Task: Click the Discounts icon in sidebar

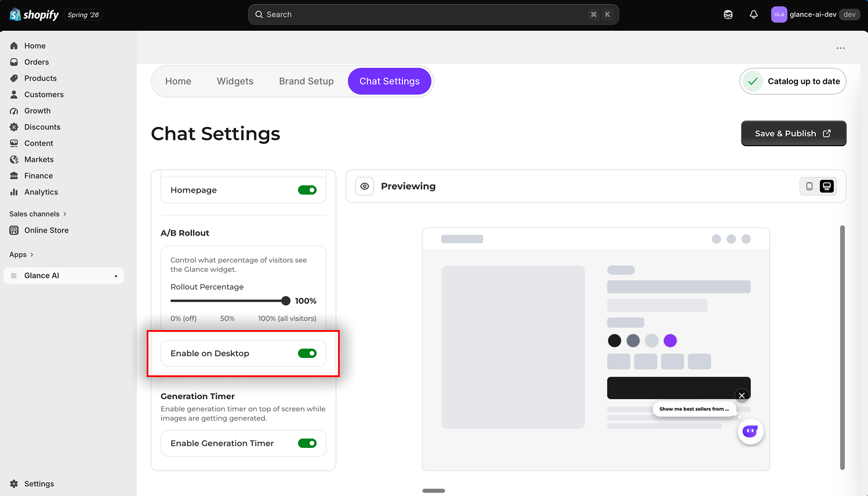Action: [14, 127]
